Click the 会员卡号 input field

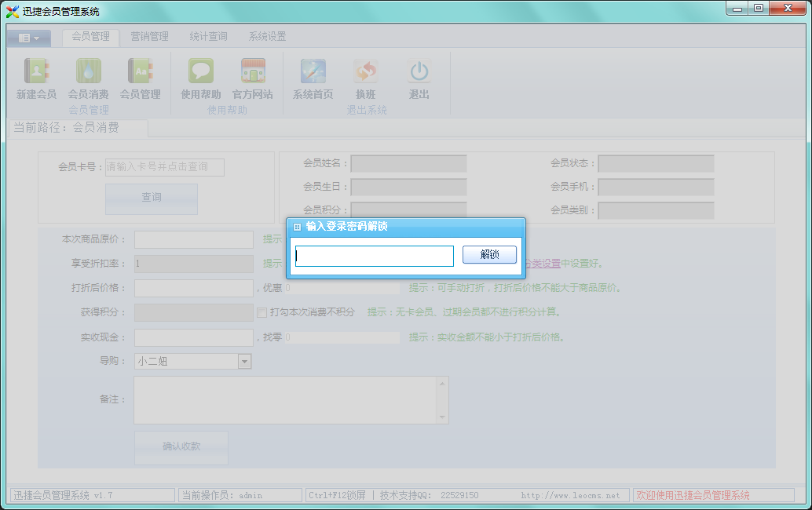pyautogui.click(x=165, y=167)
